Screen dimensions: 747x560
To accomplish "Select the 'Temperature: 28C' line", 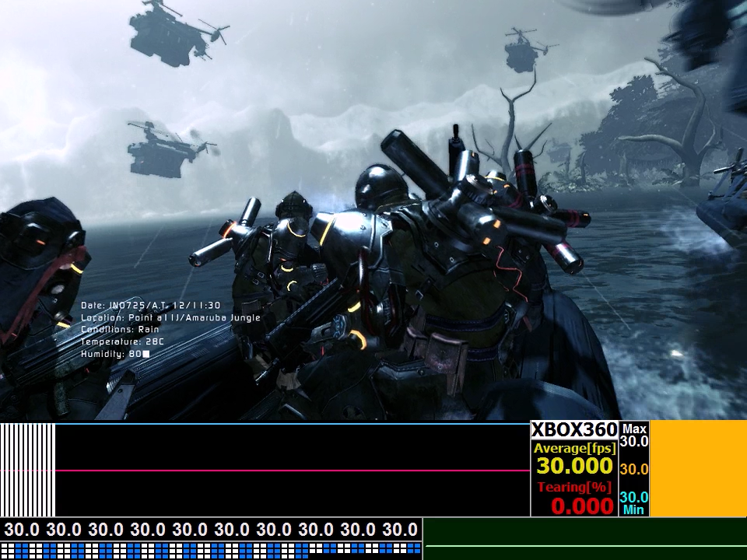I will pos(122,342).
